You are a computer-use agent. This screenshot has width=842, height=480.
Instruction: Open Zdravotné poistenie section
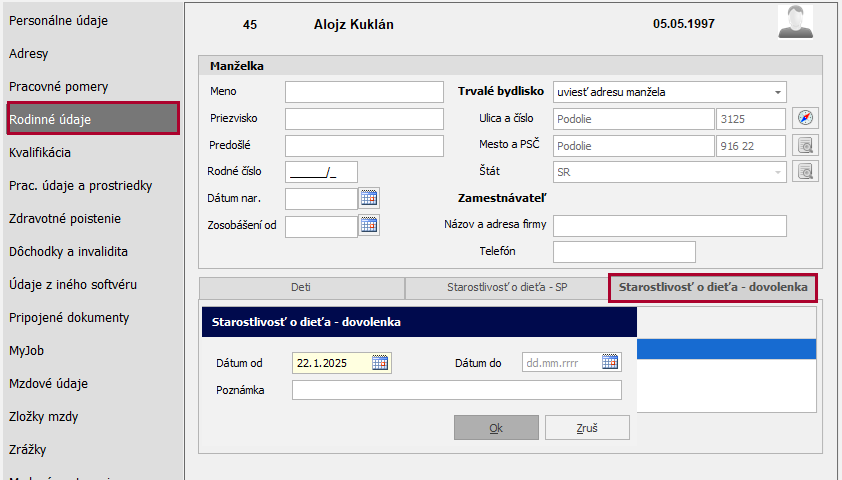tap(68, 218)
